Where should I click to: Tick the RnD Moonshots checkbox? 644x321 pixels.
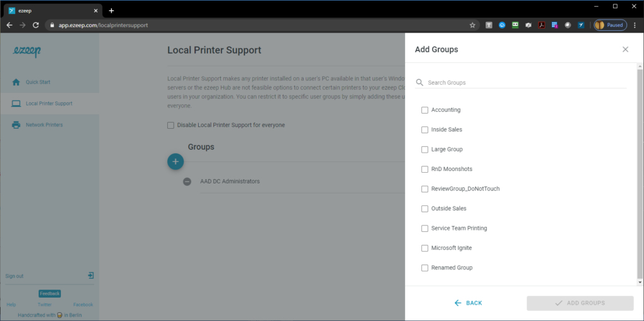point(425,169)
